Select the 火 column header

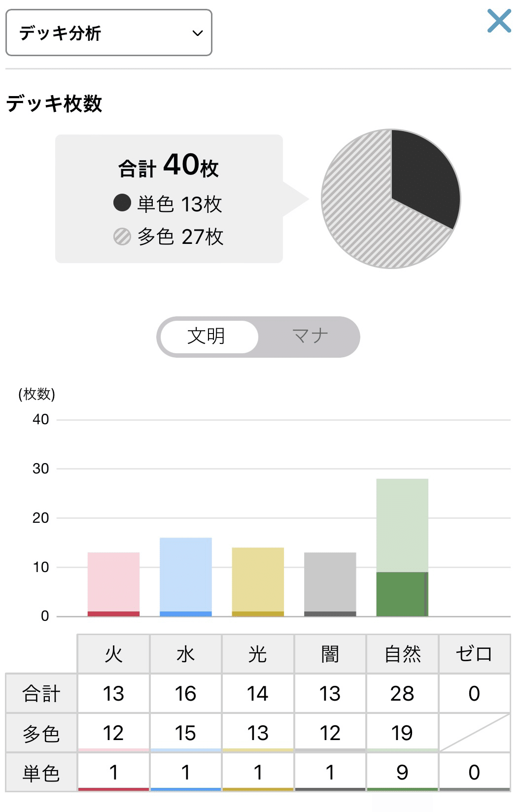point(113,654)
